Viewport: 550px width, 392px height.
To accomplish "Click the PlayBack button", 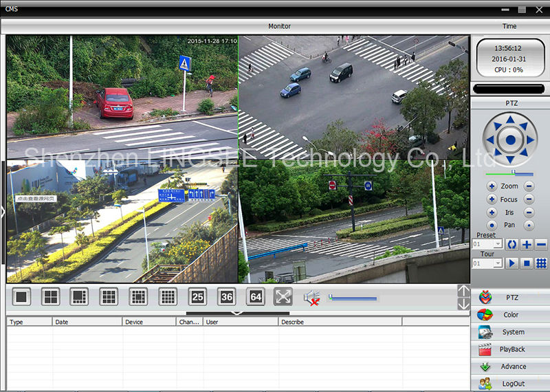I will coord(510,349).
